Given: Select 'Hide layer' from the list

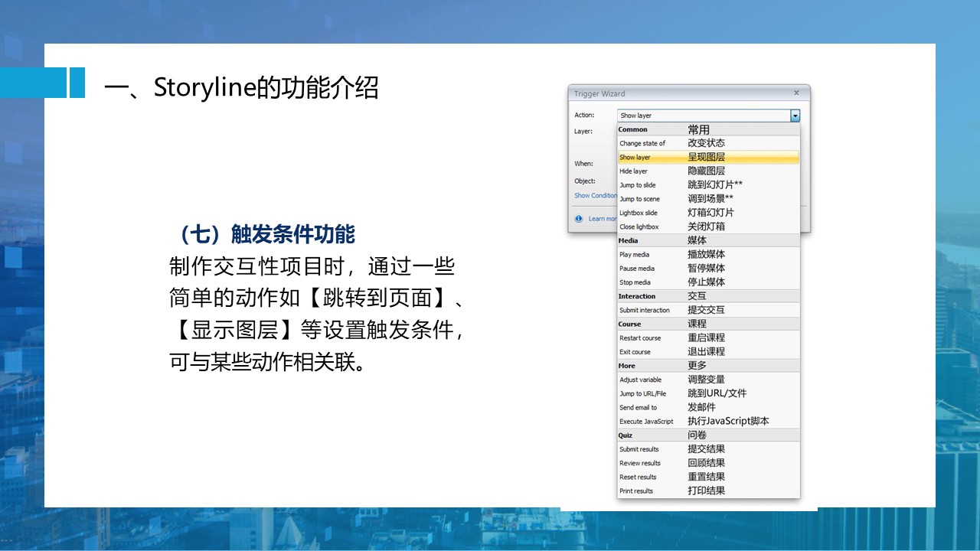Looking at the screenshot, I should tap(634, 171).
